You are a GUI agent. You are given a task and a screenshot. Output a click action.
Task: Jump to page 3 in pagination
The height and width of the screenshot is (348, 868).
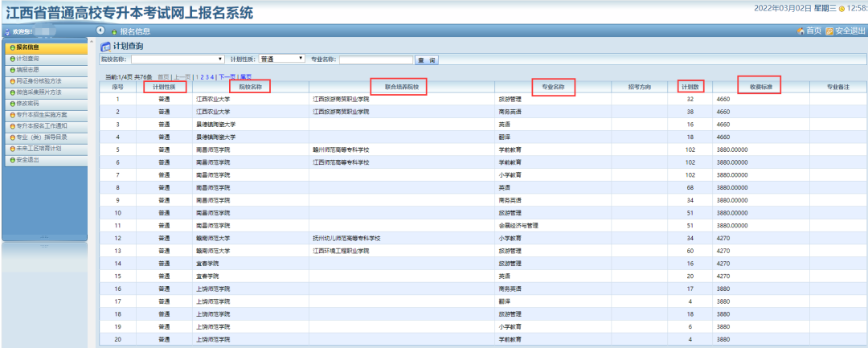pos(207,76)
